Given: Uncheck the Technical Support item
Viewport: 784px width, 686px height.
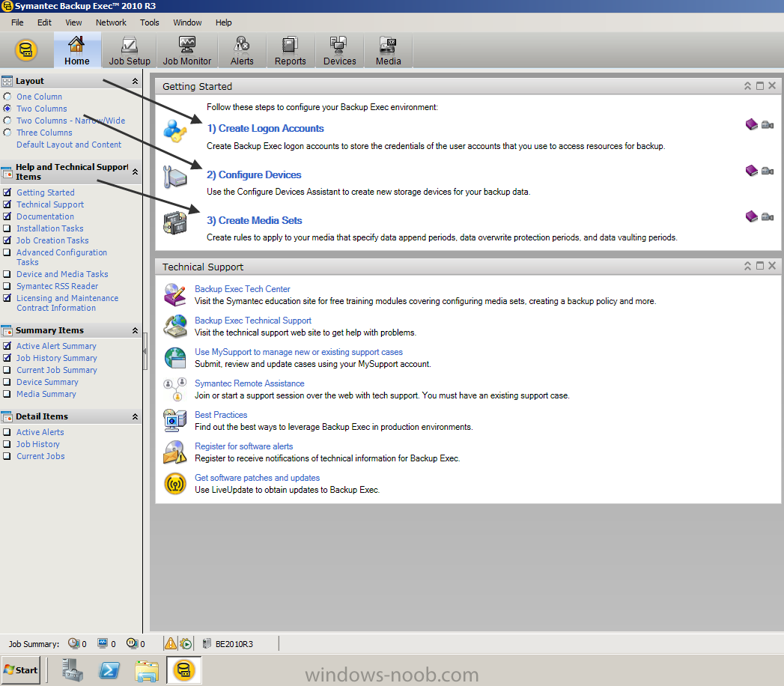Looking at the screenshot, I should coord(7,204).
